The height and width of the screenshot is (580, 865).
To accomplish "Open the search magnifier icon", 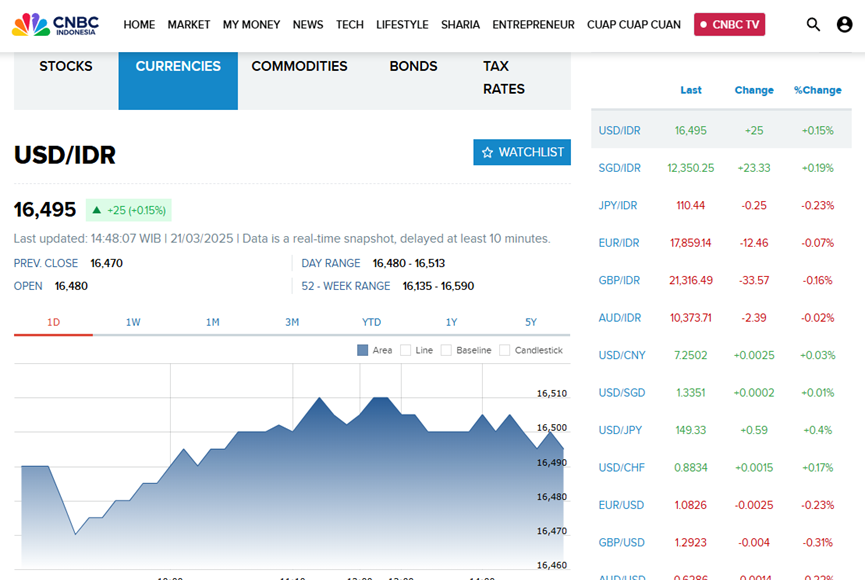I will pyautogui.click(x=813, y=25).
